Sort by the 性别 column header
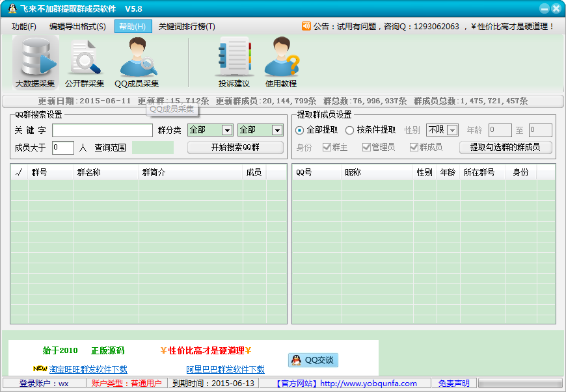This screenshot has height=392, width=566. tap(425, 172)
